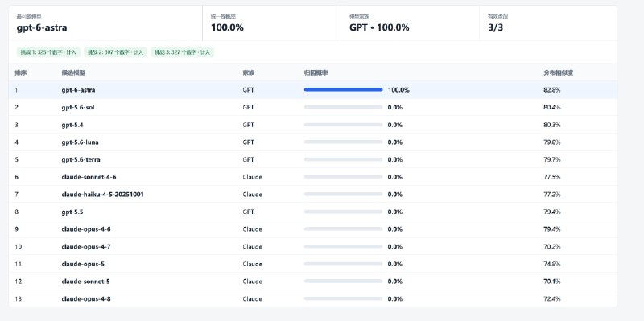Click the 分布相似度 column header

tap(558, 72)
